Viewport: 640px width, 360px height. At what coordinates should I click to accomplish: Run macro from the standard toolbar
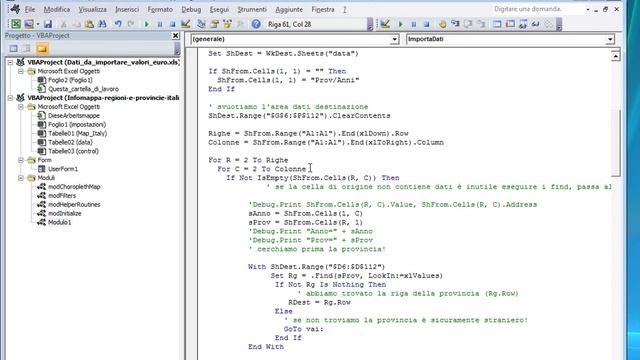(x=147, y=24)
